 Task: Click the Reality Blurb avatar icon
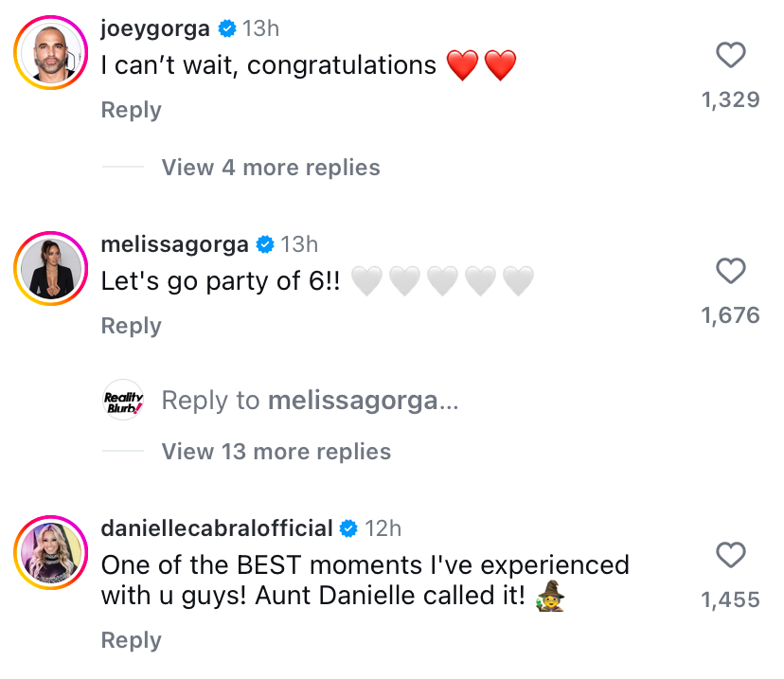[x=123, y=401]
